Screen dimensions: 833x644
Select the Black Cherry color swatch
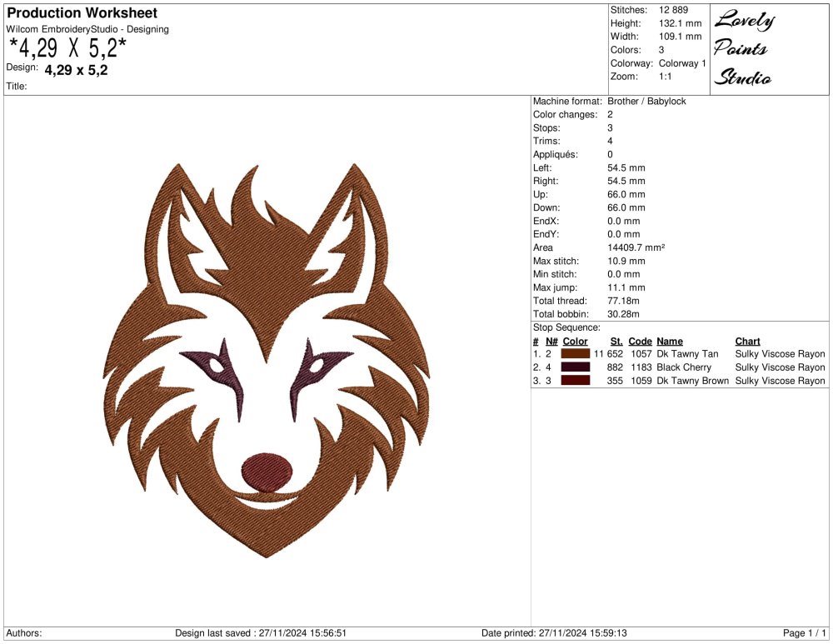[576, 367]
